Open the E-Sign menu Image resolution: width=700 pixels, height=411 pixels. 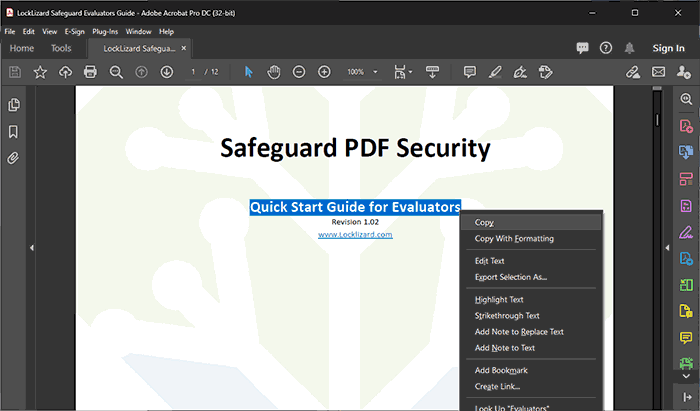coord(75,32)
